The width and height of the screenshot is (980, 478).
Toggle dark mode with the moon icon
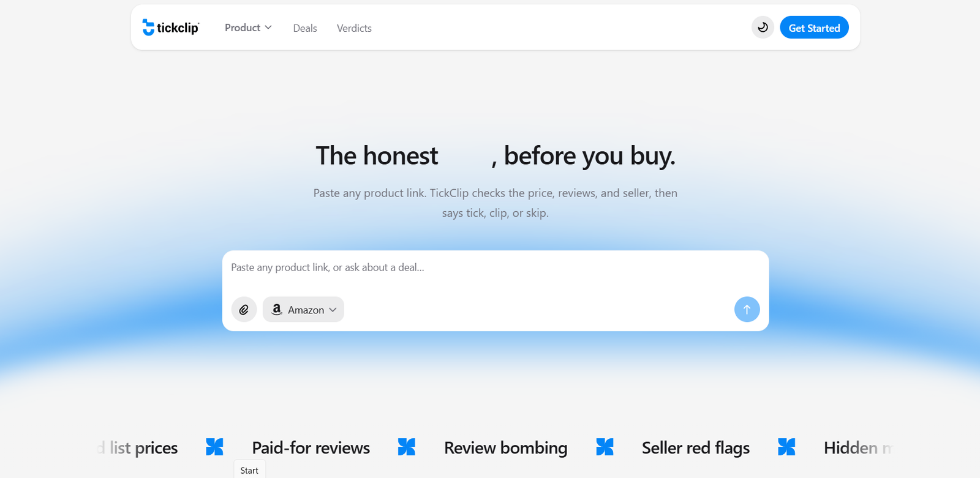[x=763, y=28]
